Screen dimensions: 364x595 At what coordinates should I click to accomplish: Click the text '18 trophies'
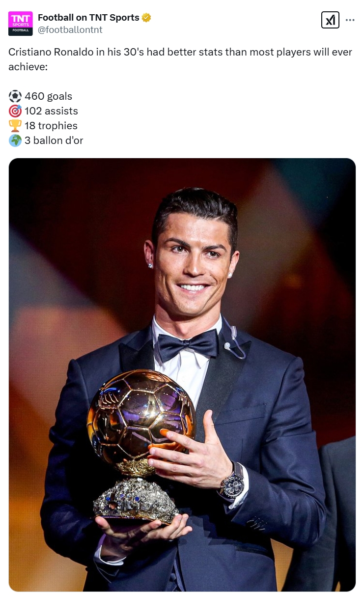point(51,126)
